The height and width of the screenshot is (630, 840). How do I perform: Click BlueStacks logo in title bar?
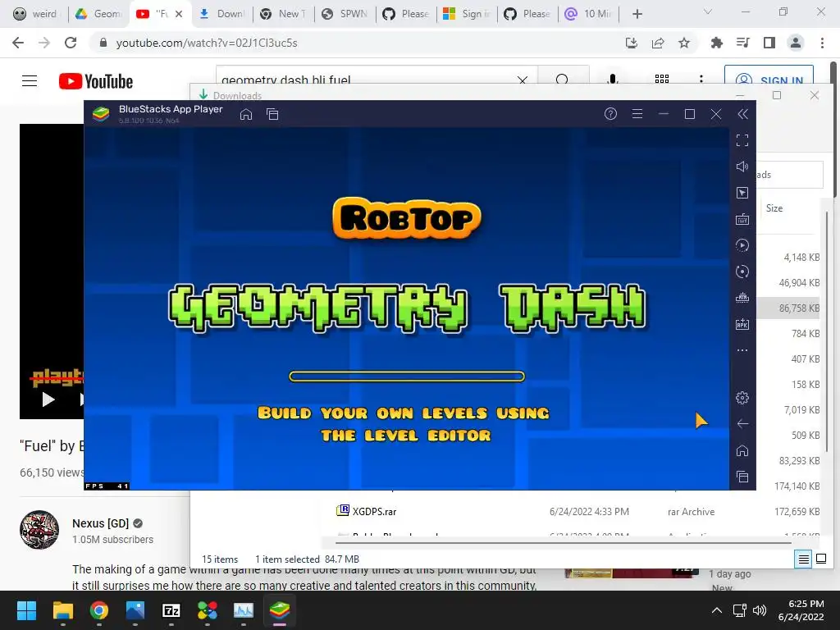tap(101, 113)
